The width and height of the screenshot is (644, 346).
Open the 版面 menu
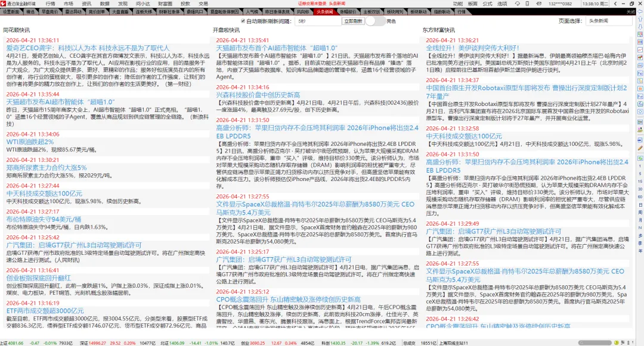tap(473, 4)
